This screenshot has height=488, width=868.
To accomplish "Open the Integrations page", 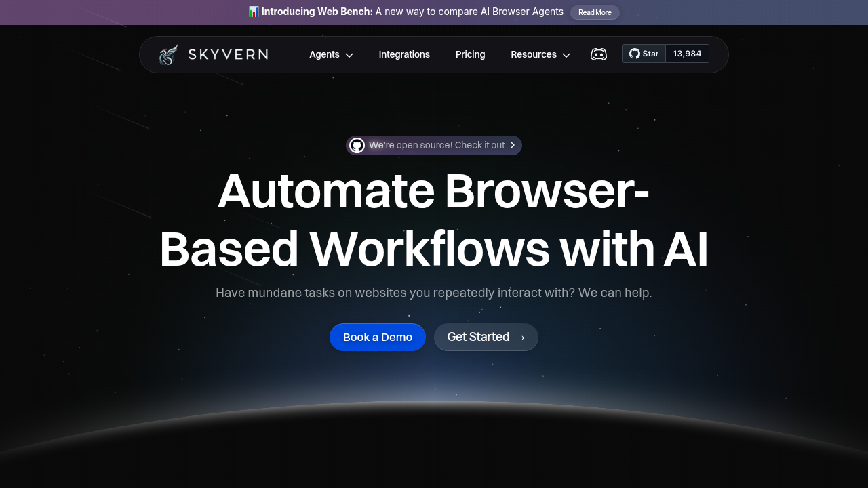I will point(404,54).
